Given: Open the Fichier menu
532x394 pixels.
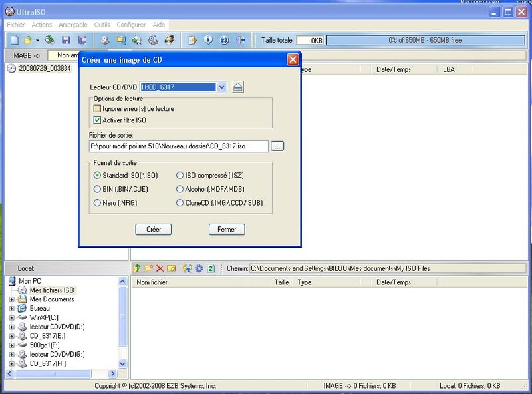Looking at the screenshot, I should pos(16,25).
